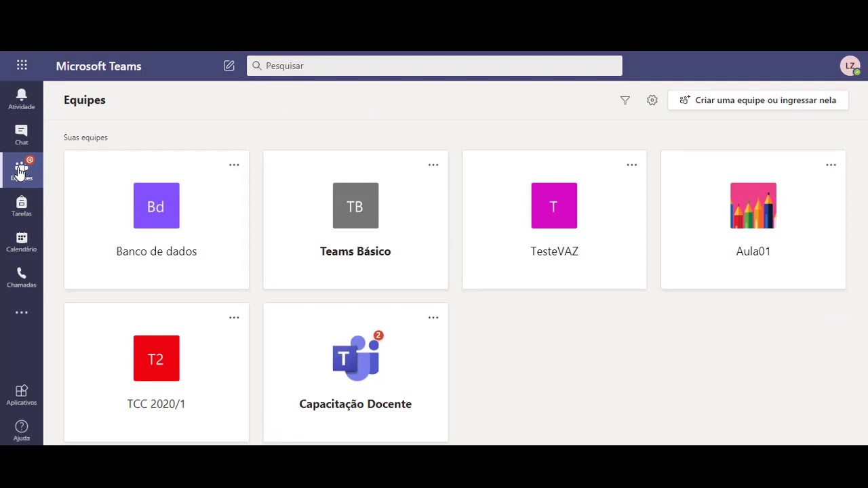Open Chat in the sidebar
Viewport: 868px width, 488px height.
22,135
